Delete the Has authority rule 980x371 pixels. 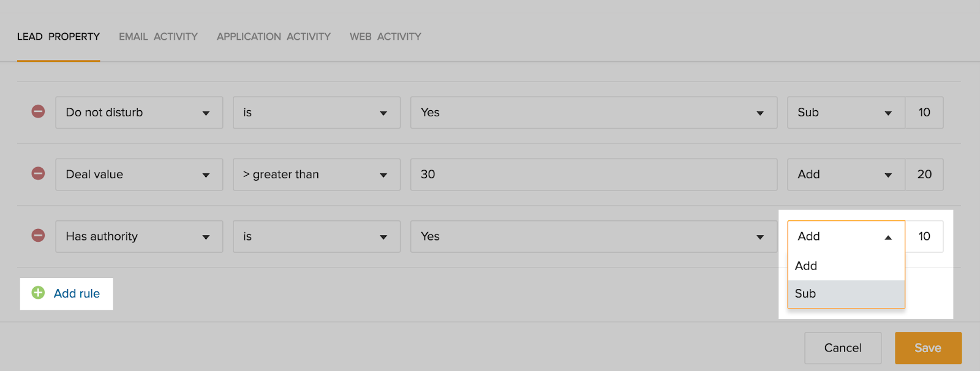coord(38,236)
